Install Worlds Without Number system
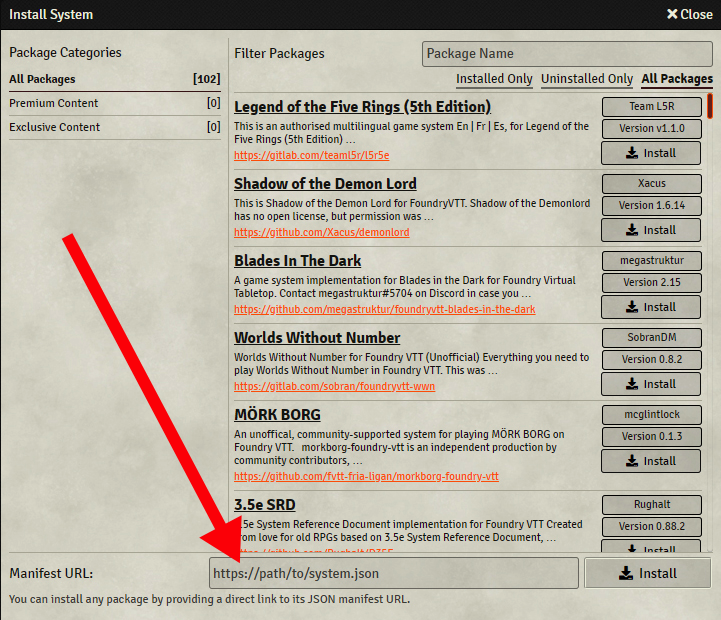 tap(651, 384)
